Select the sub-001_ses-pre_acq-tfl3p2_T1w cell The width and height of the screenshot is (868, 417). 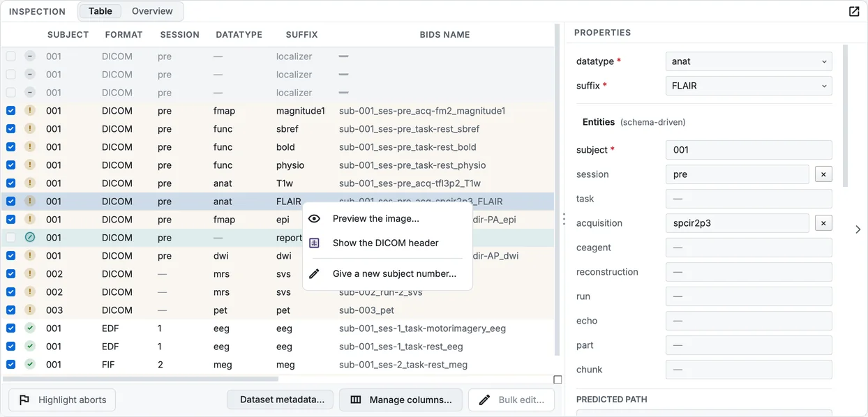pyautogui.click(x=410, y=183)
